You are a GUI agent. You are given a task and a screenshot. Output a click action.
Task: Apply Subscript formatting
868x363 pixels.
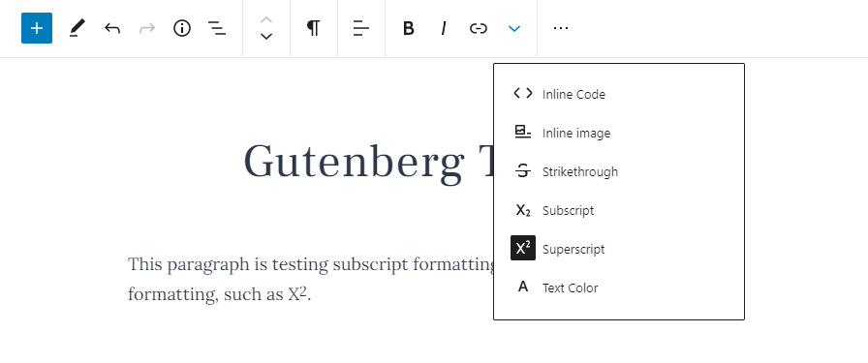tap(619, 210)
